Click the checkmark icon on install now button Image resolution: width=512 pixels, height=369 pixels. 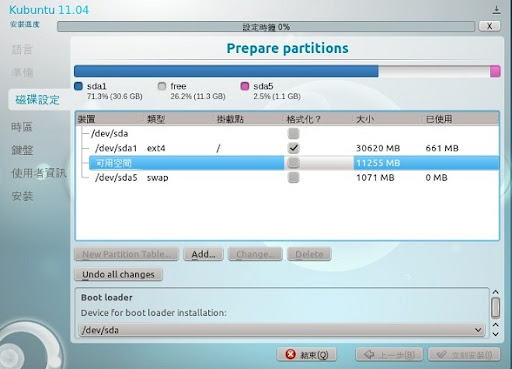click(x=441, y=355)
